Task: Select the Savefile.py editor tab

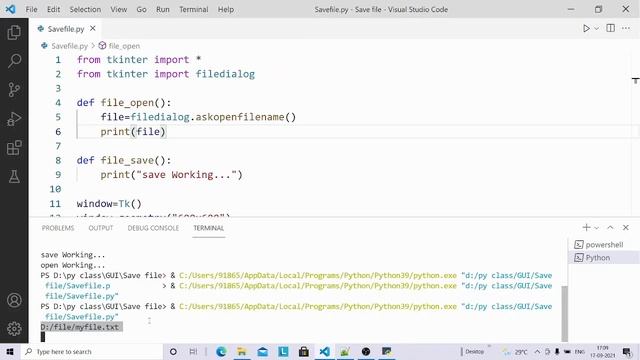Action: pos(65,29)
